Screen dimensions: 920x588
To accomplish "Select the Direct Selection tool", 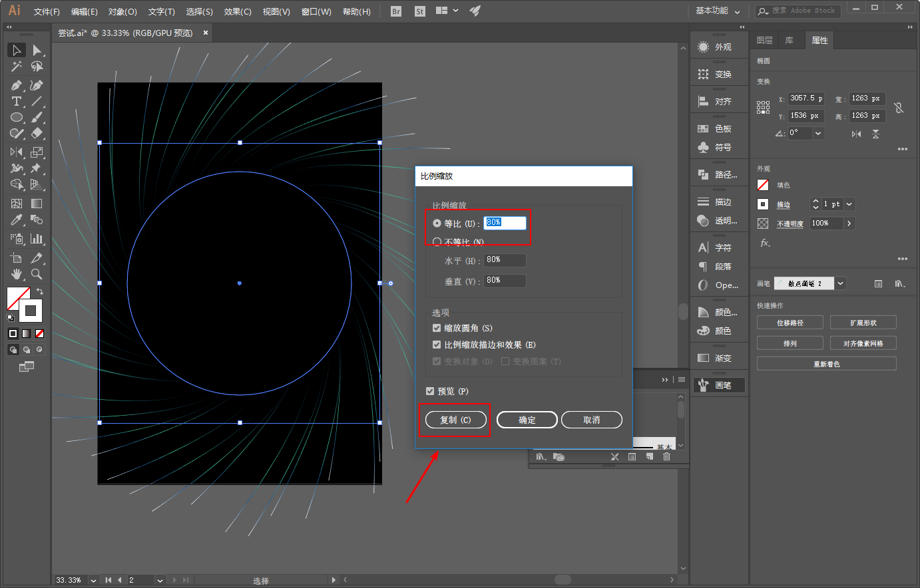I will pos(37,51).
